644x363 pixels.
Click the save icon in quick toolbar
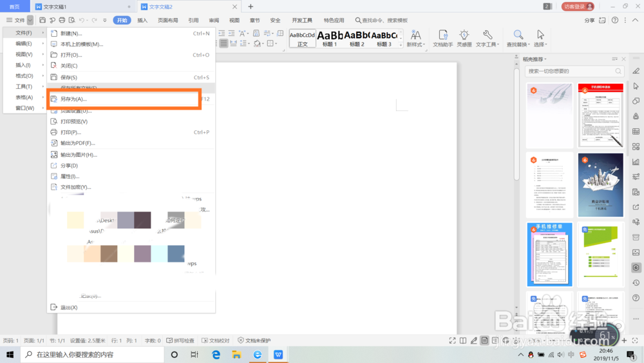coord(43,20)
